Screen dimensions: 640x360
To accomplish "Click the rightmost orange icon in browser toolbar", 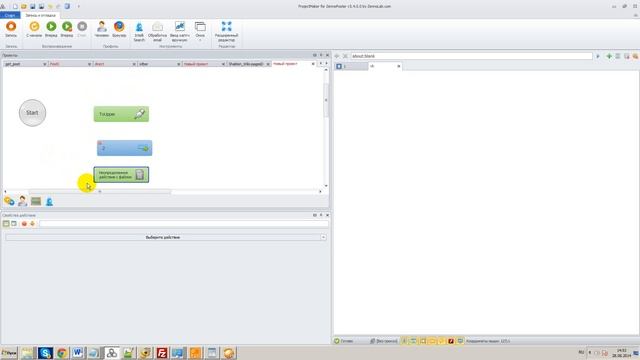I will (x=635, y=56).
